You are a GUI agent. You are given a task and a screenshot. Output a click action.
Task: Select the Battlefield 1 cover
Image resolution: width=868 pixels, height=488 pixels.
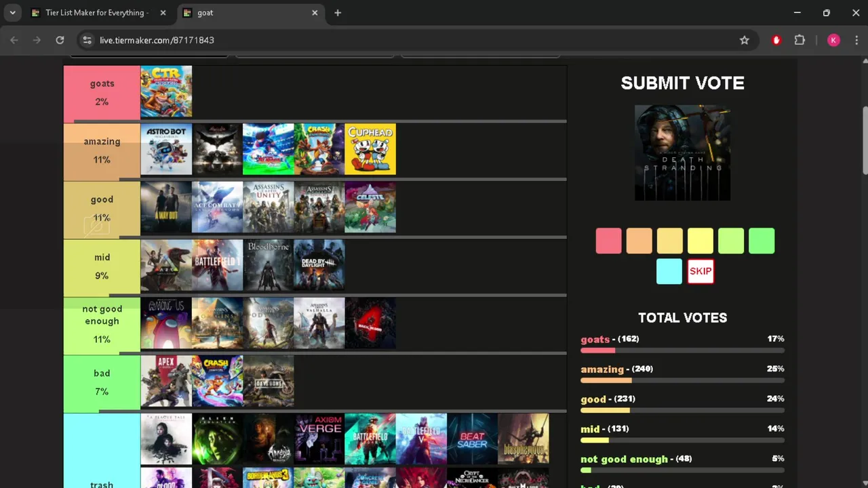217,265
